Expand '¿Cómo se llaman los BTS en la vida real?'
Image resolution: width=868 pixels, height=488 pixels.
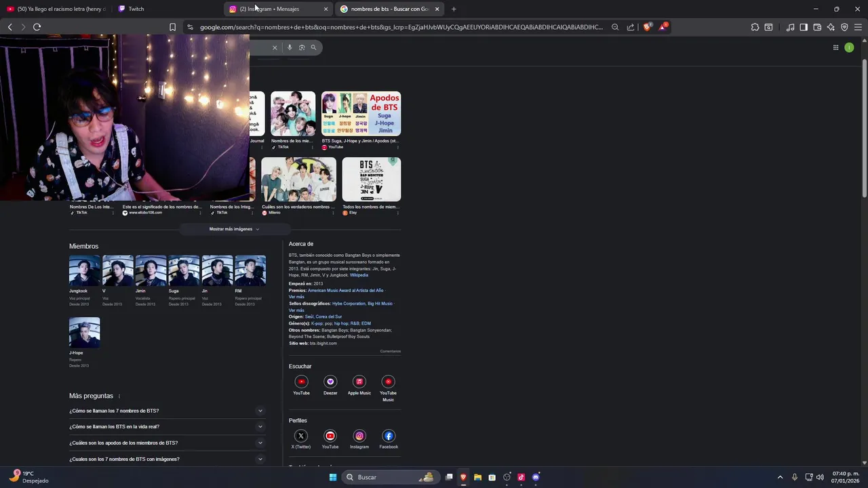click(167, 427)
